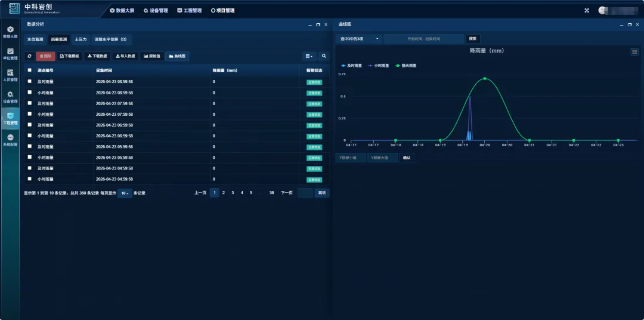Click the 下载数据 button

97,56
